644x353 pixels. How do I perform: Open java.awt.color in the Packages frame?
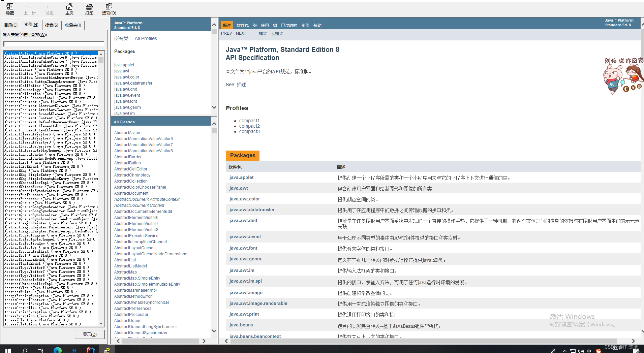click(127, 77)
